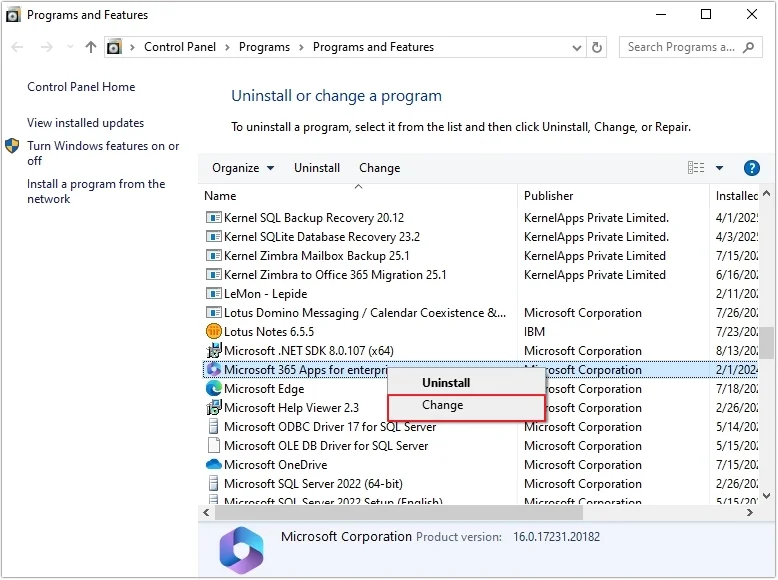Open Install a program from the network
Screen dimensions: 778x580
click(96, 192)
